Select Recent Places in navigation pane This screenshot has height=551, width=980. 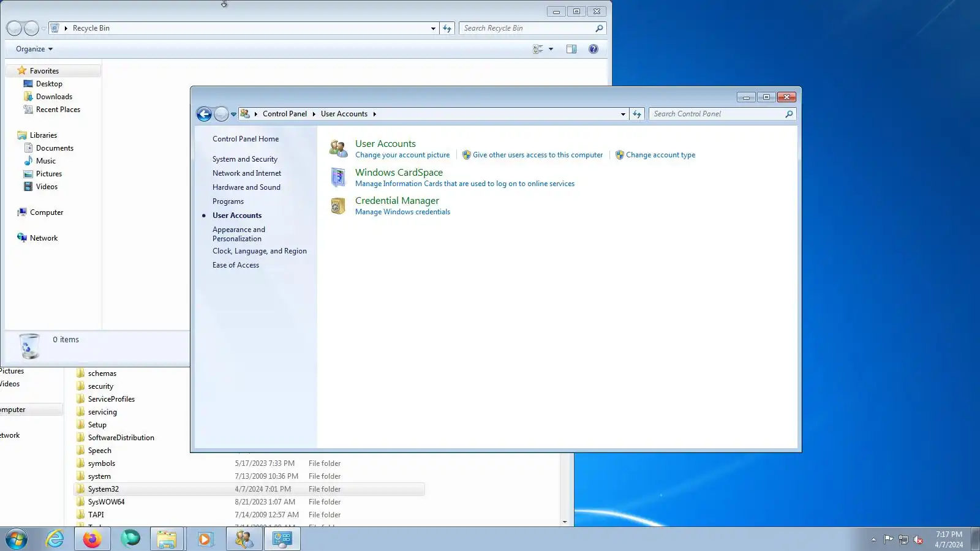click(58, 110)
